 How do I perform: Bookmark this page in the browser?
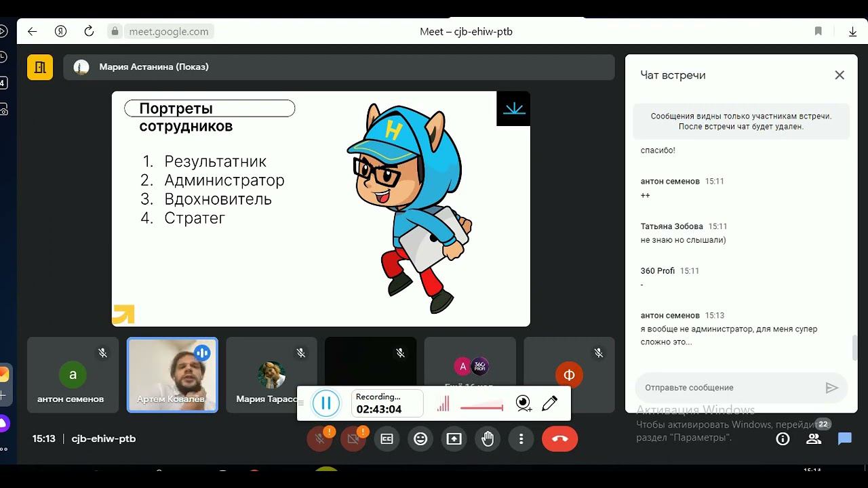(x=818, y=31)
